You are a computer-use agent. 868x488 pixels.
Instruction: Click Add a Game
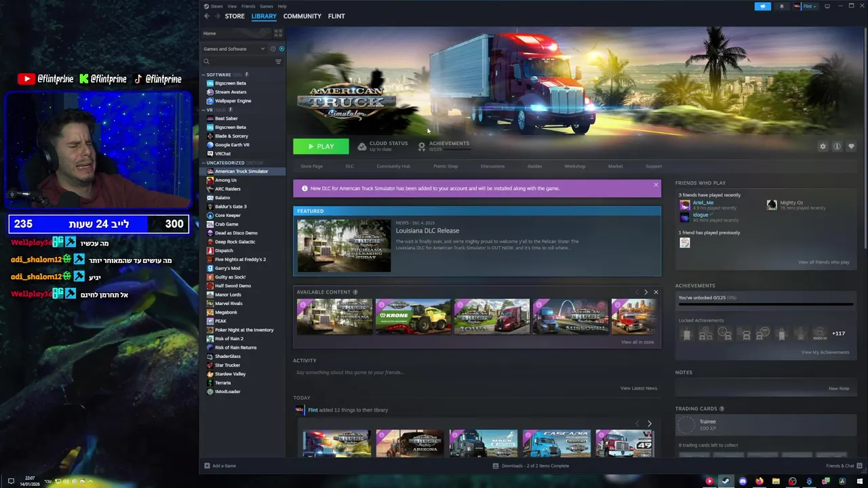pos(220,466)
